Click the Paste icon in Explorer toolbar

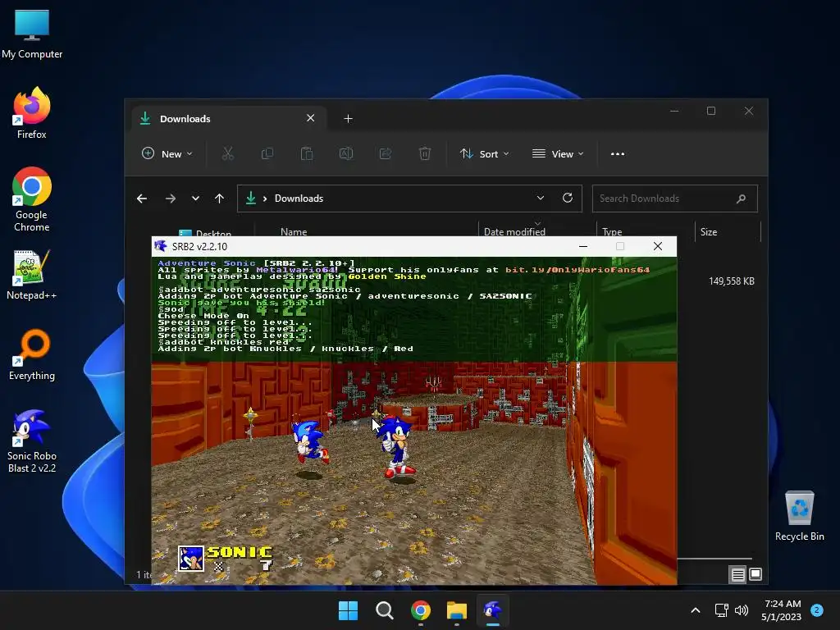(x=307, y=153)
